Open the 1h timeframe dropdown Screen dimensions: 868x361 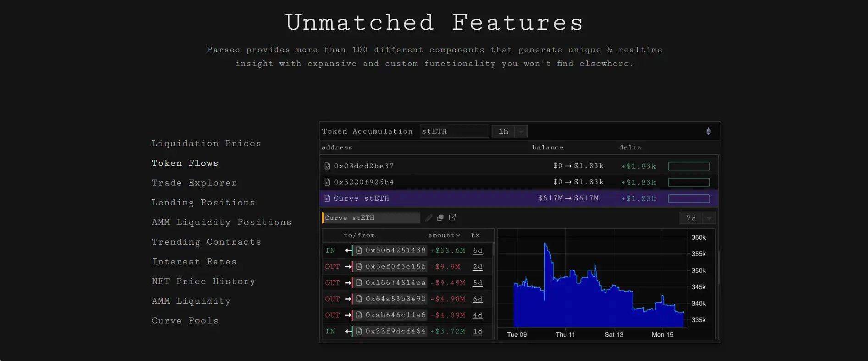pyautogui.click(x=521, y=131)
